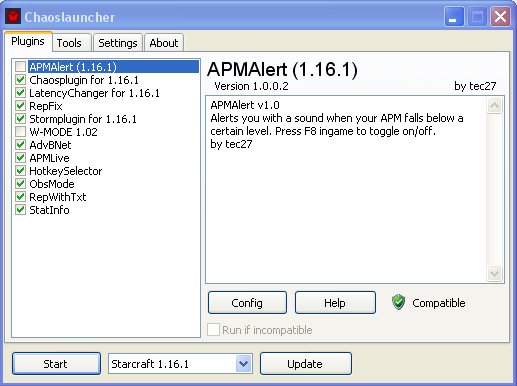This screenshot has height=386, width=517.
Task: Open the Starcraft 1.16.1 version dropdown arrow
Action: [x=243, y=364]
